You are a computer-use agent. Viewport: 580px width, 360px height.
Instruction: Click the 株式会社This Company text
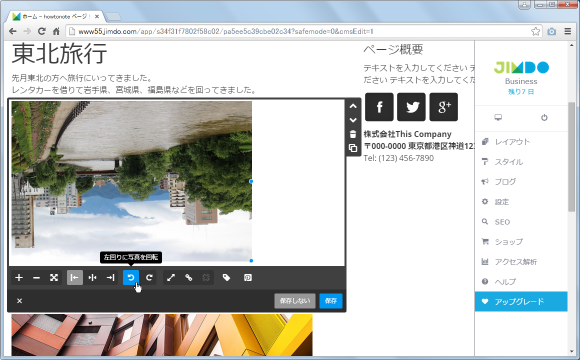407,134
